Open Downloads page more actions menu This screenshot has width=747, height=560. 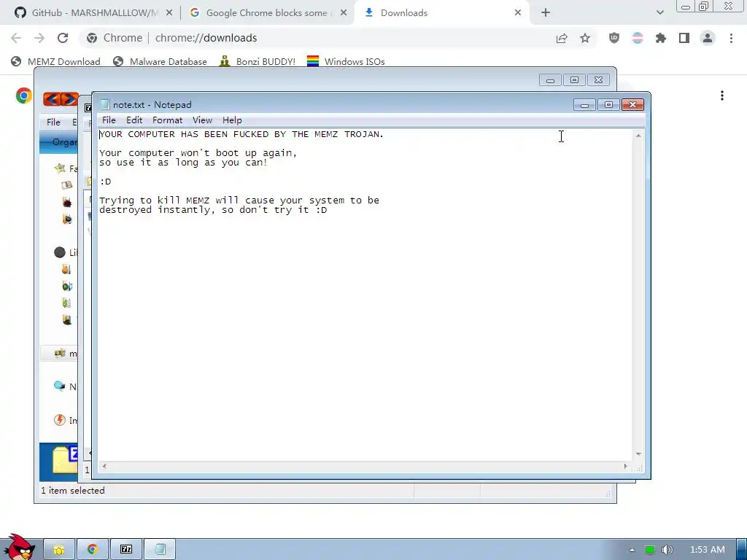[x=722, y=96]
